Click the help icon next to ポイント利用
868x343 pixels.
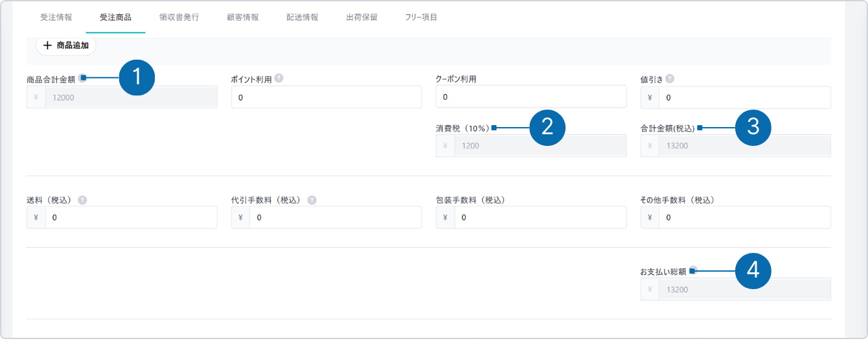point(279,78)
